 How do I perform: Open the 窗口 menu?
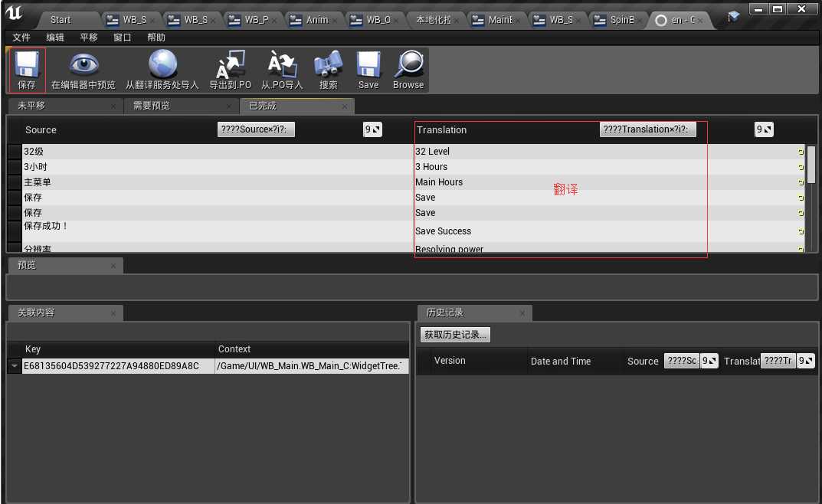tap(122, 38)
